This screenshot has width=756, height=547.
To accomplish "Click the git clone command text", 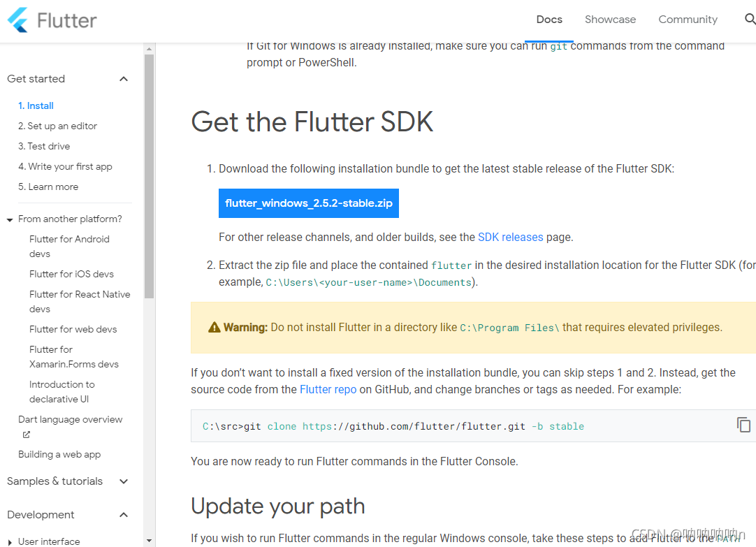I will 393,426.
